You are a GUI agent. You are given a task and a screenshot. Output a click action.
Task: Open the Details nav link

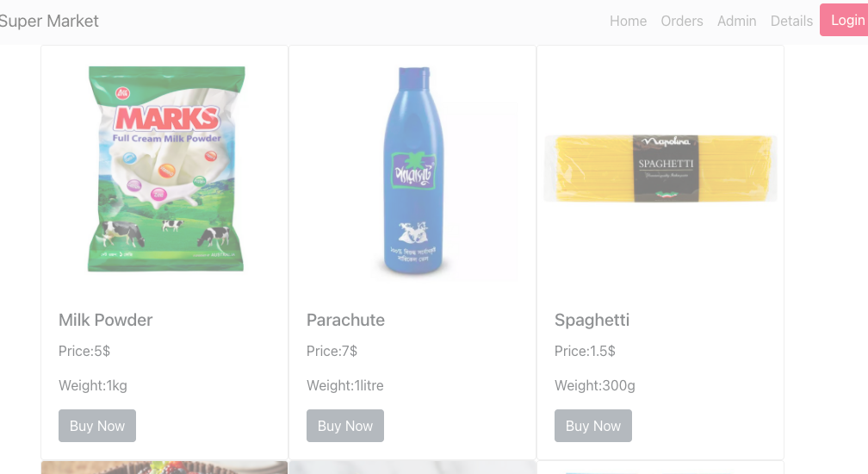(791, 21)
